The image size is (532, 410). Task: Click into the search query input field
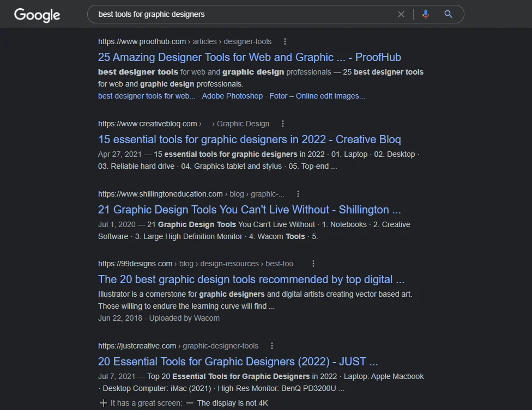point(245,14)
